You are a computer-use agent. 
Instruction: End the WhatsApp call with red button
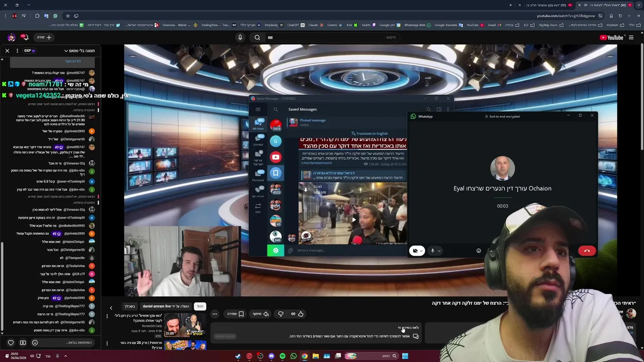pos(587,251)
